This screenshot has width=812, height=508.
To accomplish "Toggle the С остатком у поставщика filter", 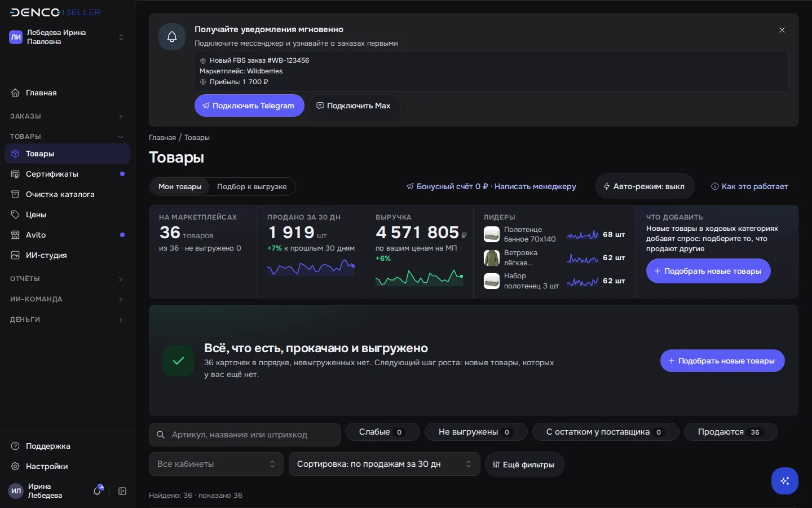I will click(606, 432).
